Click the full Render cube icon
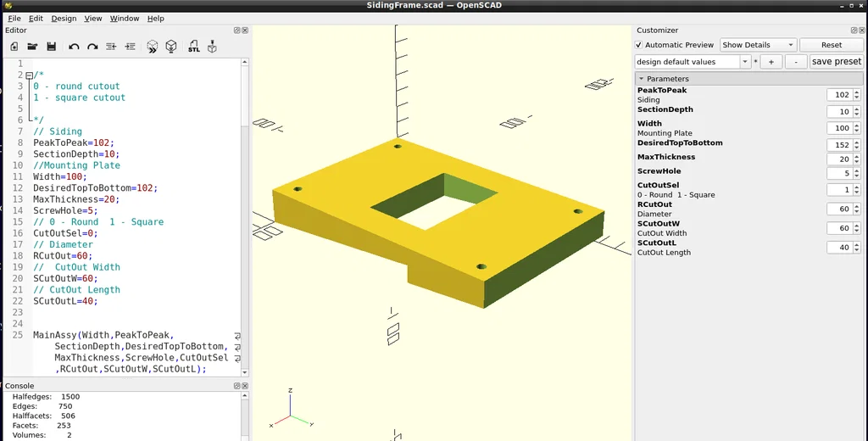The height and width of the screenshot is (441, 868). pyautogui.click(x=171, y=47)
